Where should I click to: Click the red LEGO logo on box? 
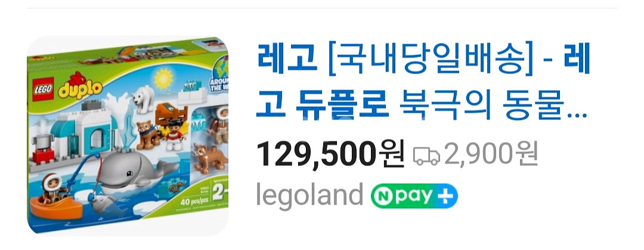pos(44,89)
